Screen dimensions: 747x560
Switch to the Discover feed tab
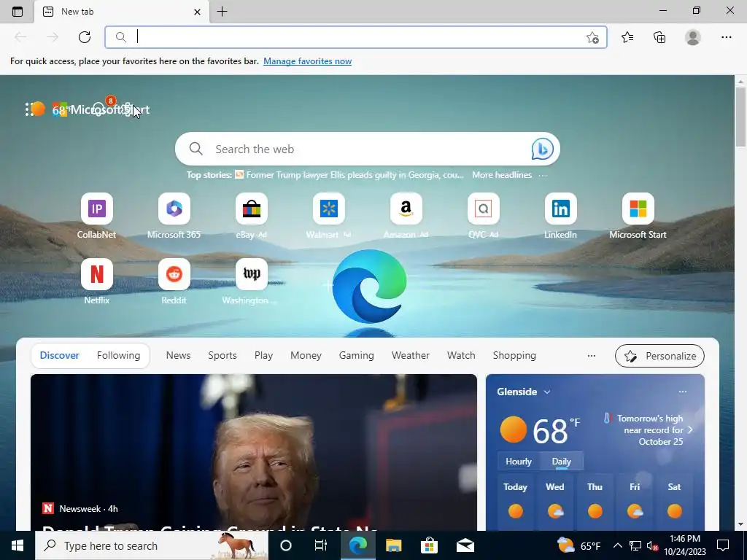(60, 356)
